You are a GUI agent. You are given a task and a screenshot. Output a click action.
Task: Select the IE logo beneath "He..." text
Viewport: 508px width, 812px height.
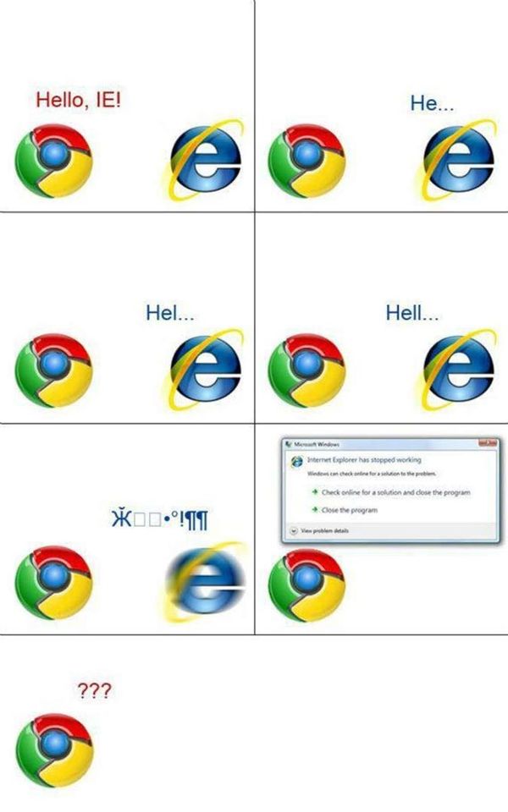458,160
